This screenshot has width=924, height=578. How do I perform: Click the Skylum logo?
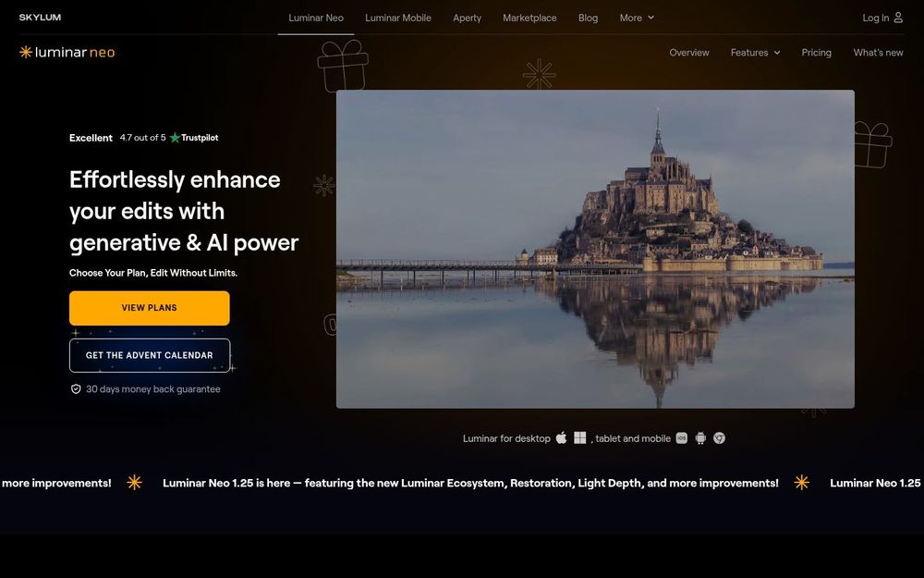[40, 17]
